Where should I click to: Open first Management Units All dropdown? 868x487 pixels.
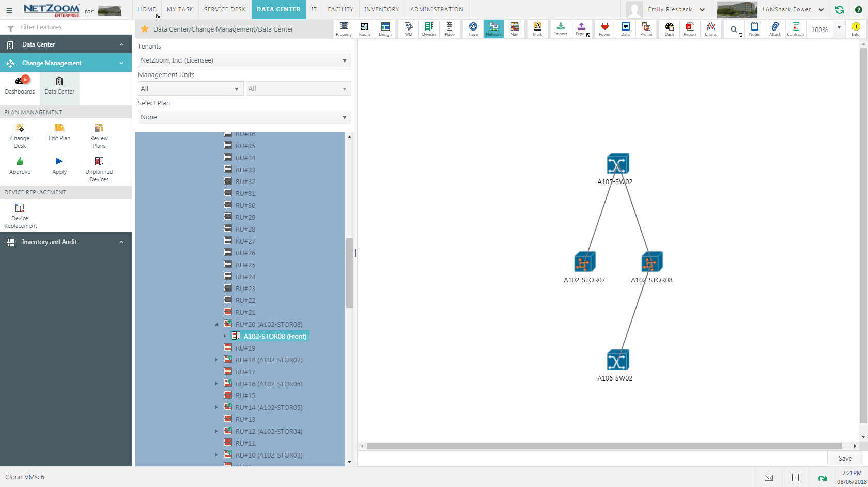[x=191, y=89]
